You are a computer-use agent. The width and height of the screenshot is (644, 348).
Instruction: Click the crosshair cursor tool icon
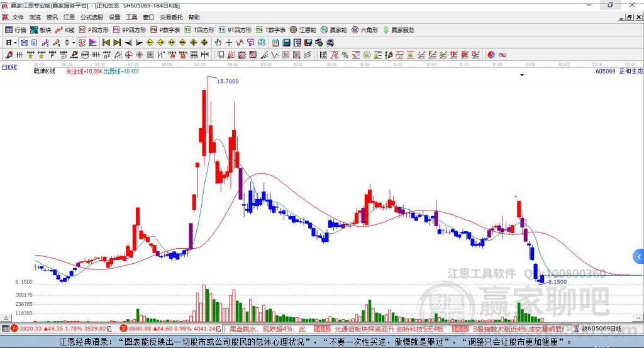229,42
